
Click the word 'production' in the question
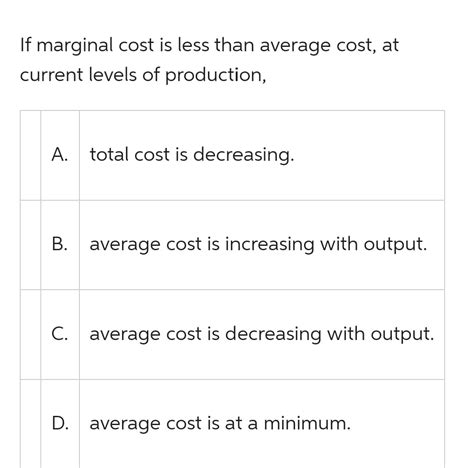[x=213, y=75]
